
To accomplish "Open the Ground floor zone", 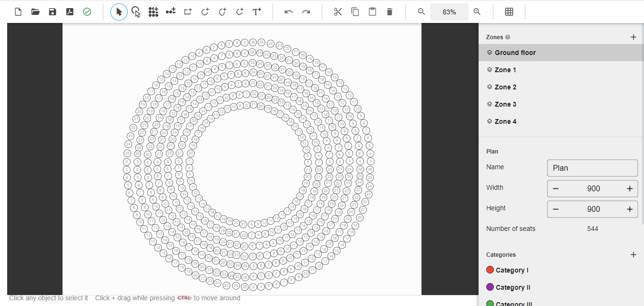I will tap(515, 53).
